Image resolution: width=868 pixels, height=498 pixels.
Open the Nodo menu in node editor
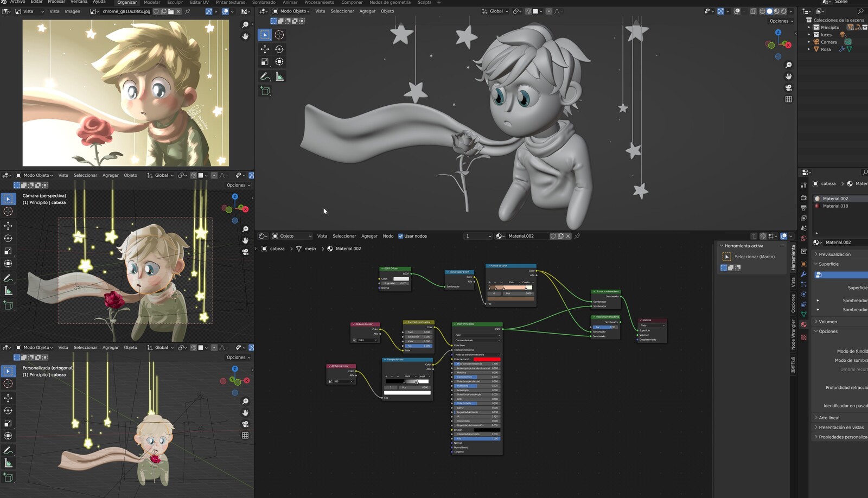tap(388, 236)
